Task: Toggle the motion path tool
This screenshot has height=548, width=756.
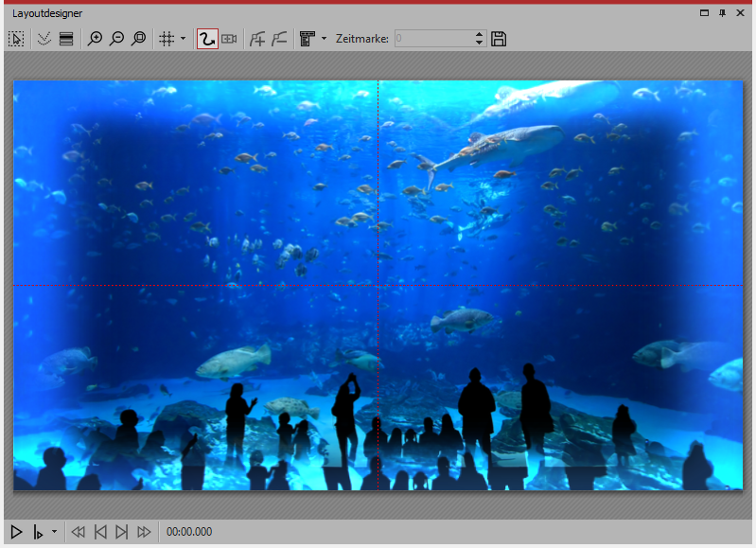Action: pyautogui.click(x=207, y=39)
